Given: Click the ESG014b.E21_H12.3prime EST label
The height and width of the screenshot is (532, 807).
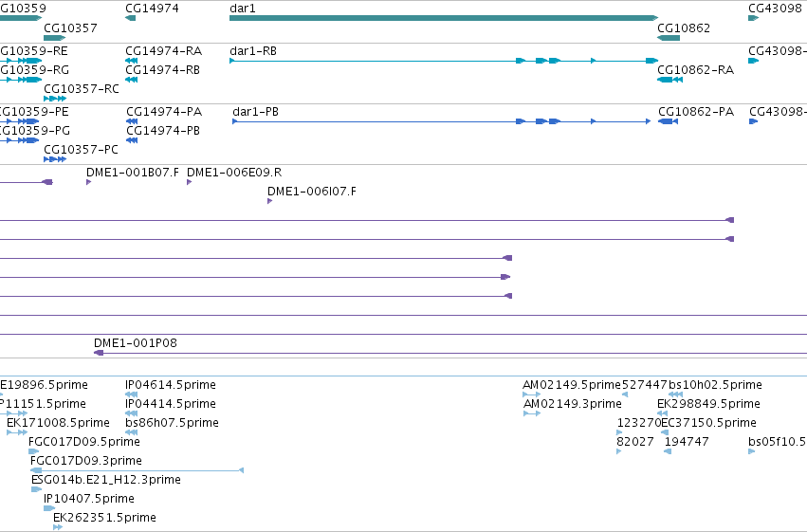Looking at the screenshot, I should (106, 480).
